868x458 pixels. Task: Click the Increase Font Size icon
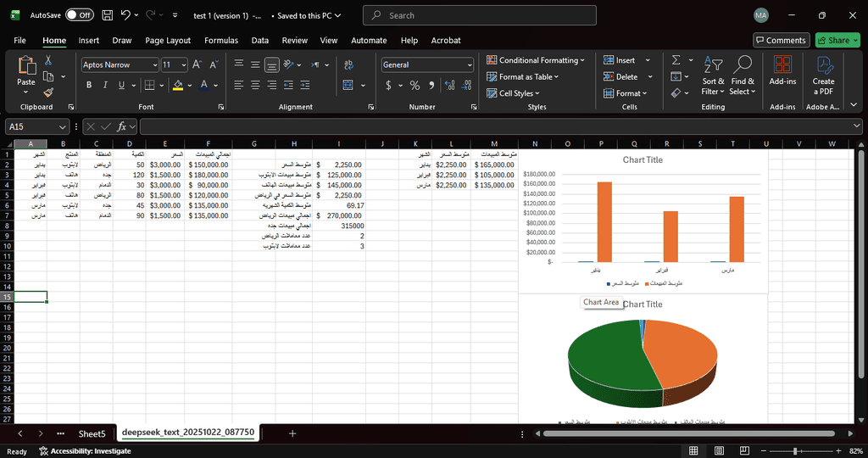click(197, 64)
